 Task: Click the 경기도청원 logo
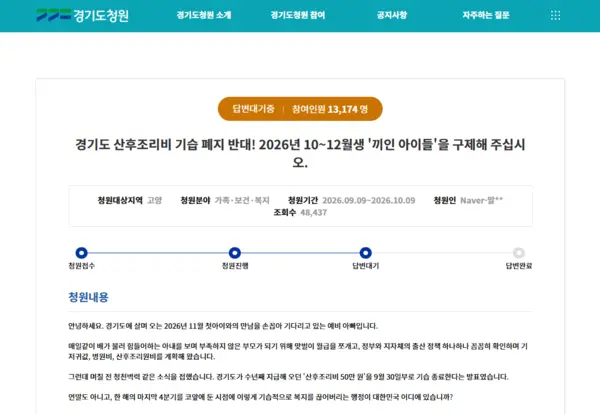pyautogui.click(x=83, y=15)
